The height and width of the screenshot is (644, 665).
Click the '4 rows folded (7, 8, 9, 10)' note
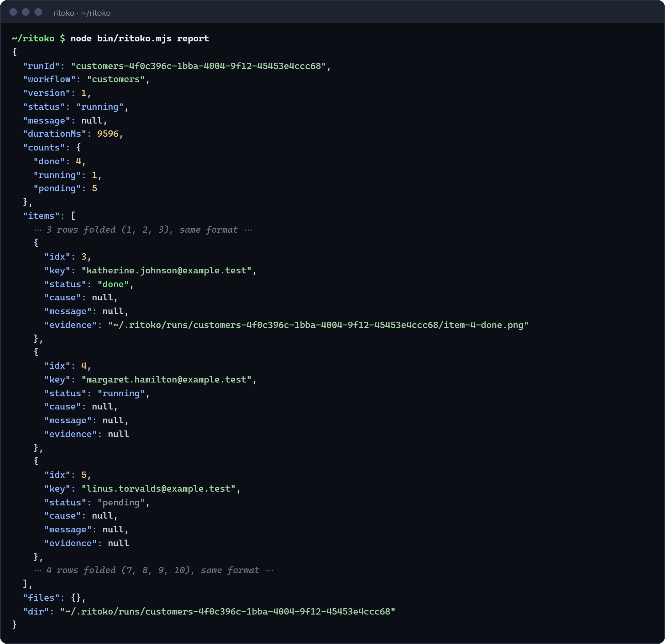(153, 570)
